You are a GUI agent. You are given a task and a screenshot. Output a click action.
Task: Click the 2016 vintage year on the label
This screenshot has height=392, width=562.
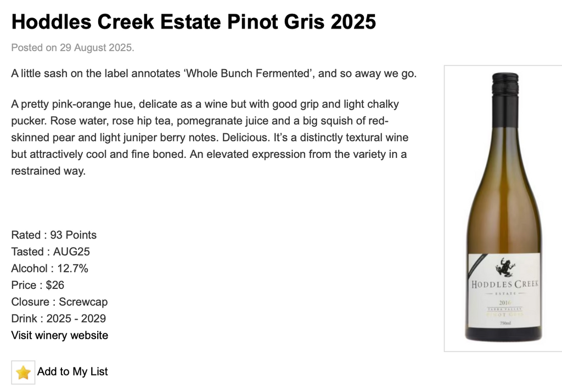pos(504,303)
